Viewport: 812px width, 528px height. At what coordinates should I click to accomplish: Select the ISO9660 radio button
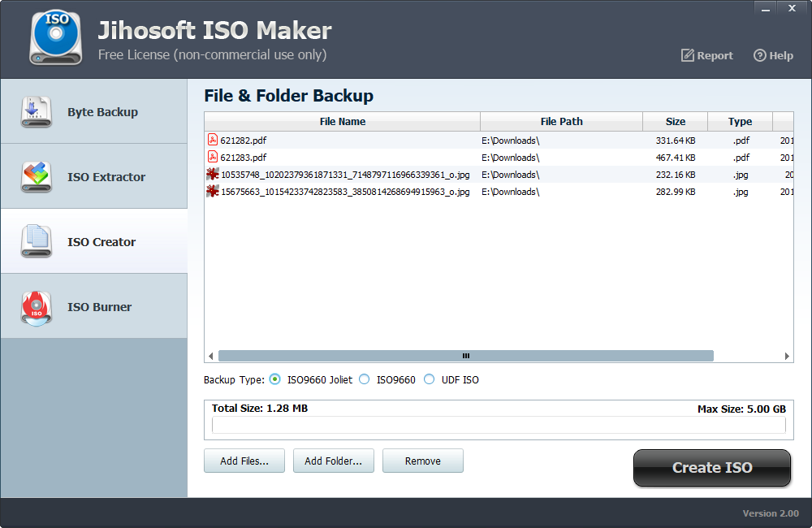pyautogui.click(x=365, y=379)
